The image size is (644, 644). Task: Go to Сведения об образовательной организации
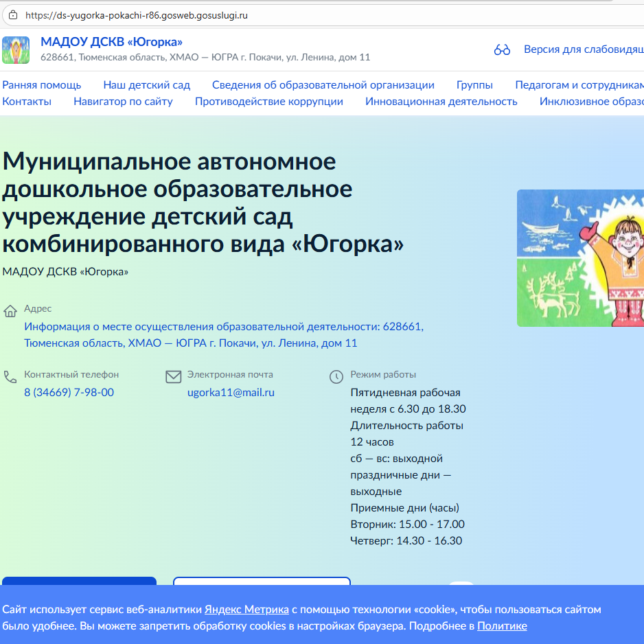click(x=323, y=85)
